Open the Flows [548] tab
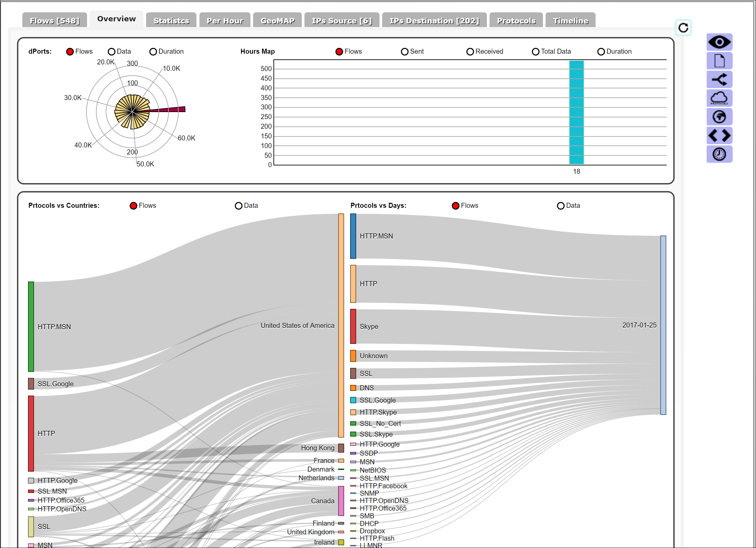The height and width of the screenshot is (548, 756). coord(54,20)
